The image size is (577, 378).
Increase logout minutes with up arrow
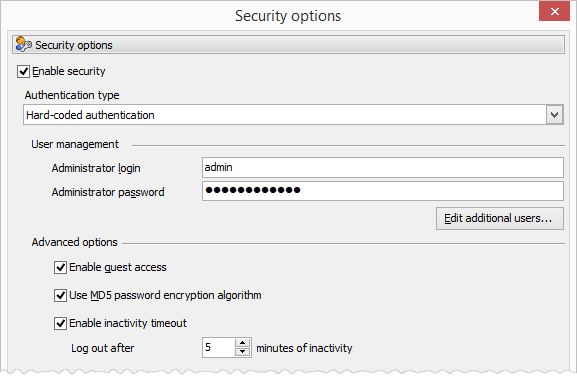click(242, 343)
